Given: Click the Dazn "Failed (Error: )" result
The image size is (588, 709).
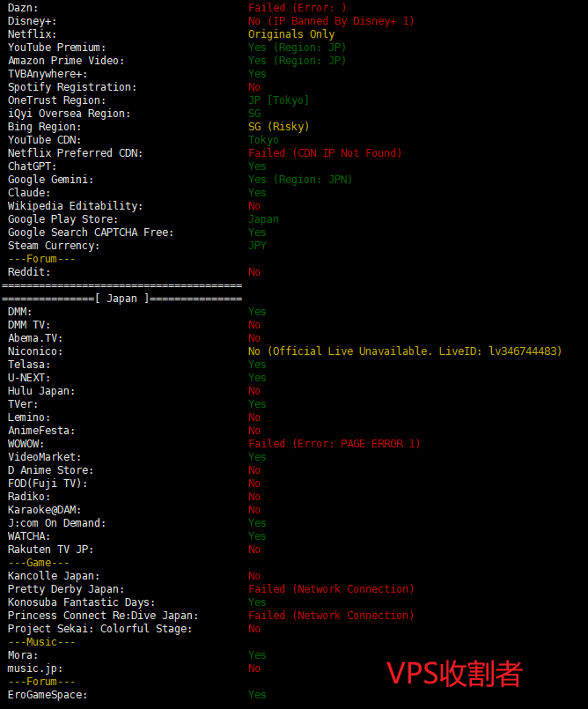Looking at the screenshot, I should pyautogui.click(x=298, y=8).
